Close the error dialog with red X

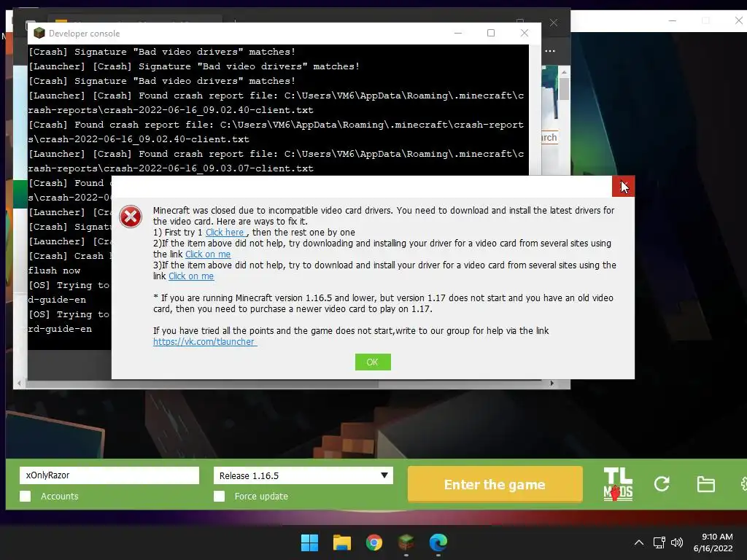[x=623, y=187]
